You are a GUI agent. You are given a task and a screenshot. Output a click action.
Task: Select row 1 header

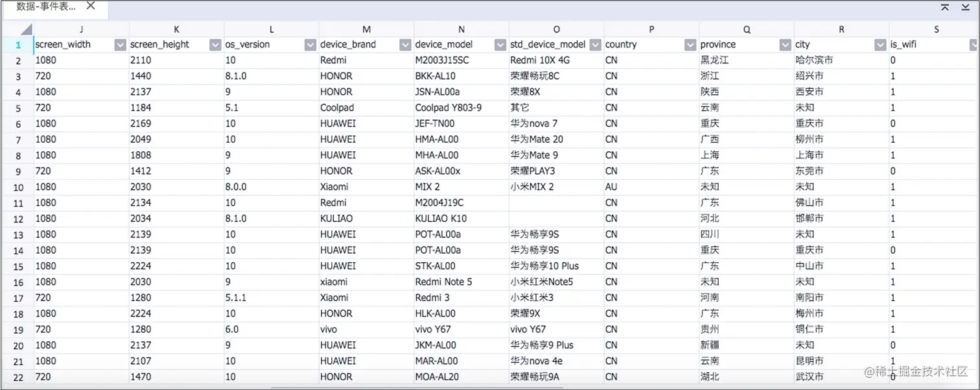pos(17,45)
